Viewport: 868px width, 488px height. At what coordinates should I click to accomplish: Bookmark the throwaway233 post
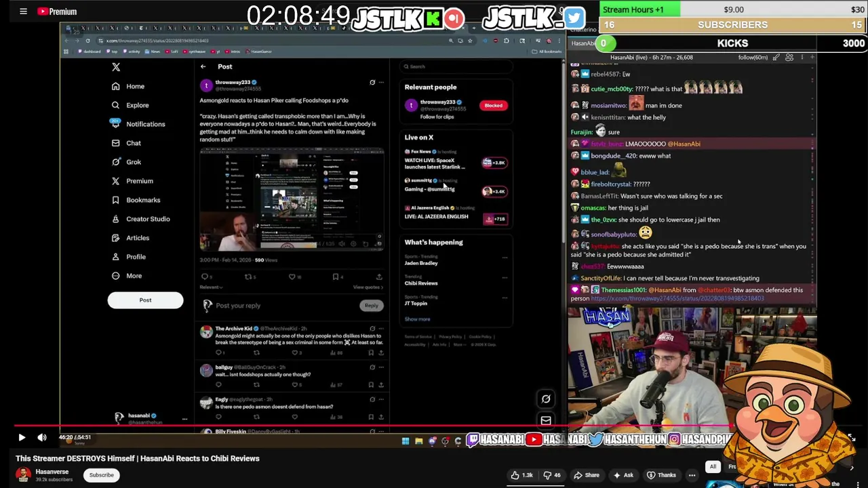336,277
